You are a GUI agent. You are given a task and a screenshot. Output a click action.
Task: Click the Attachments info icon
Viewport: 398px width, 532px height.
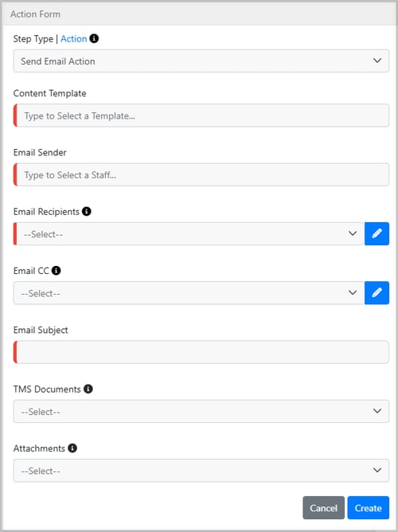[x=72, y=448]
